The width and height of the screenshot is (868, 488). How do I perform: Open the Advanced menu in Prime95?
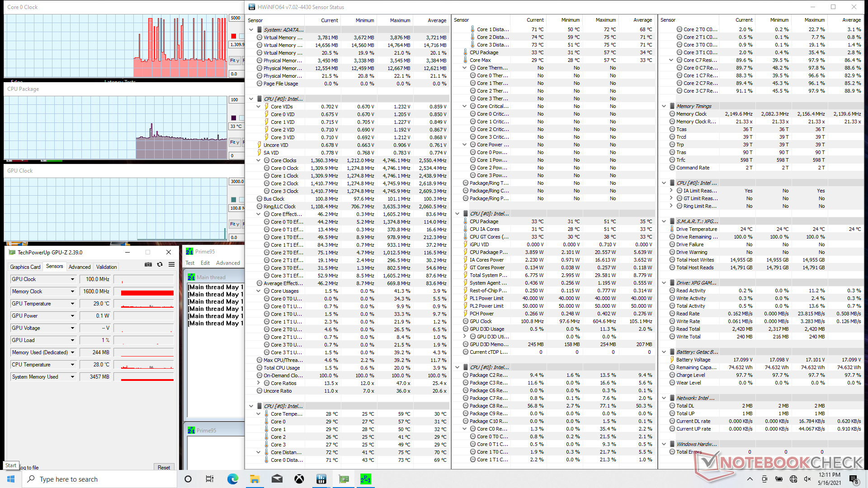[x=228, y=263]
